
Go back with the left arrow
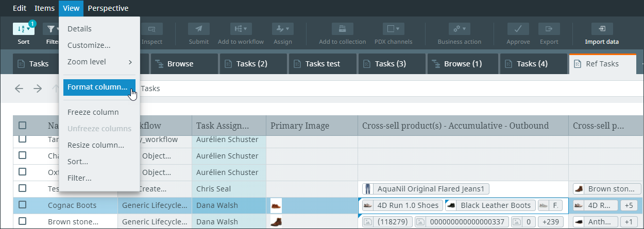(x=19, y=89)
